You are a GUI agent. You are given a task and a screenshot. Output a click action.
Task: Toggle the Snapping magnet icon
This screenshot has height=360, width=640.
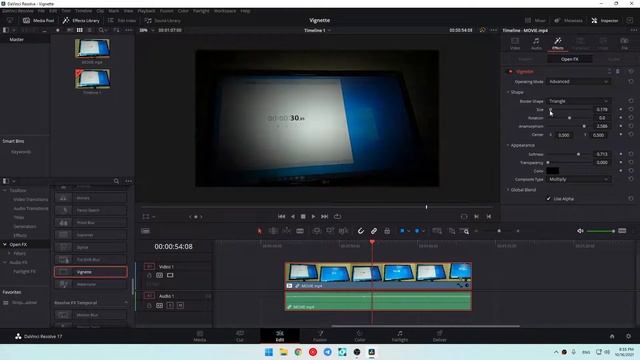pyautogui.click(x=361, y=231)
